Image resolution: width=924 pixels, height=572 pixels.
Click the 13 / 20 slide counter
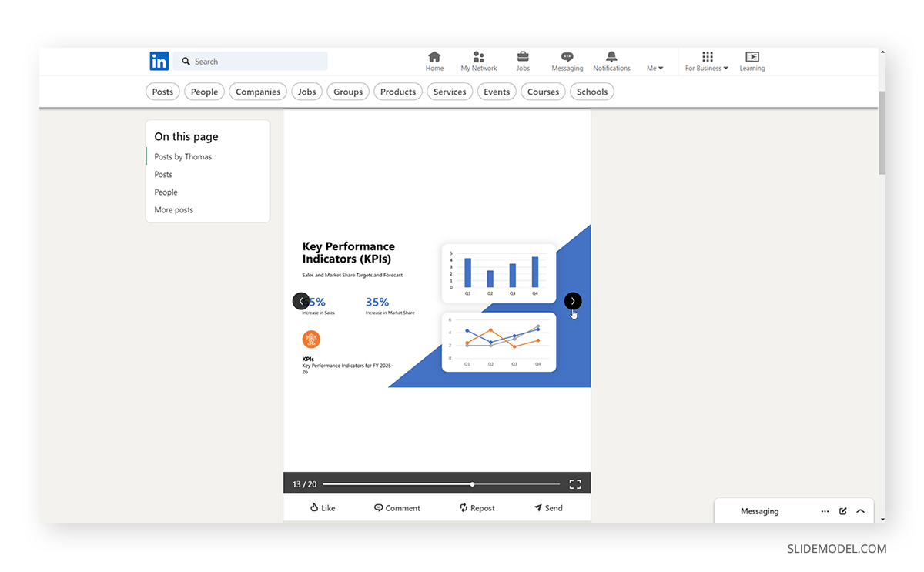[304, 484]
